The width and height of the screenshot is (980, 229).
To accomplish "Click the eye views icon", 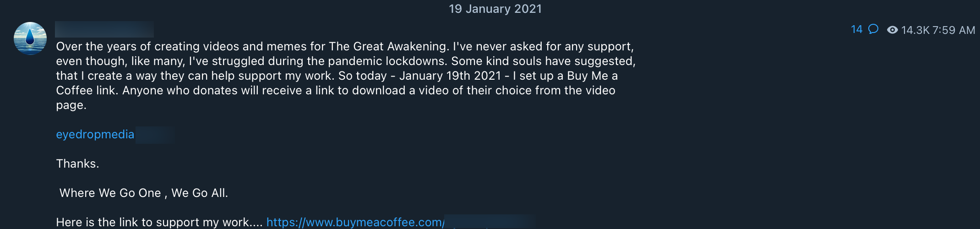I will pyautogui.click(x=892, y=30).
